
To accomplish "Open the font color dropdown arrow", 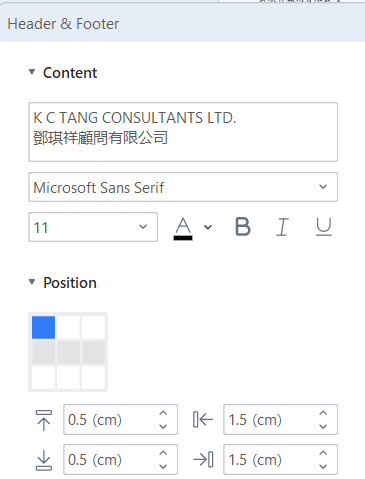I will coord(208,227).
